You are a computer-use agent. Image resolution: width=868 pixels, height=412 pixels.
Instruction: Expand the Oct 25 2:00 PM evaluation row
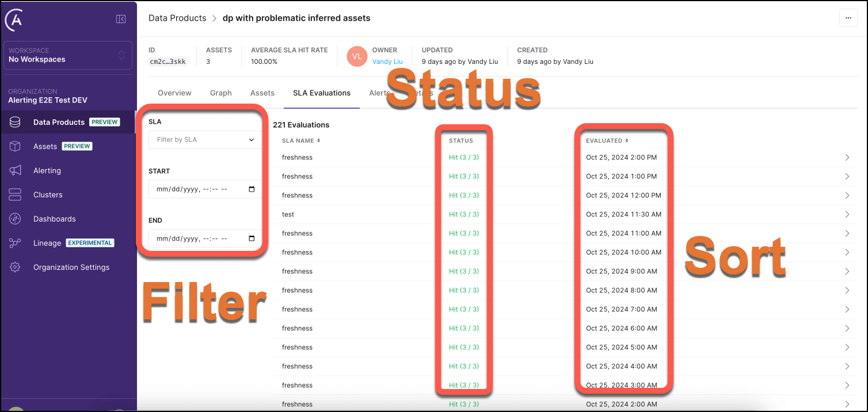coord(847,158)
